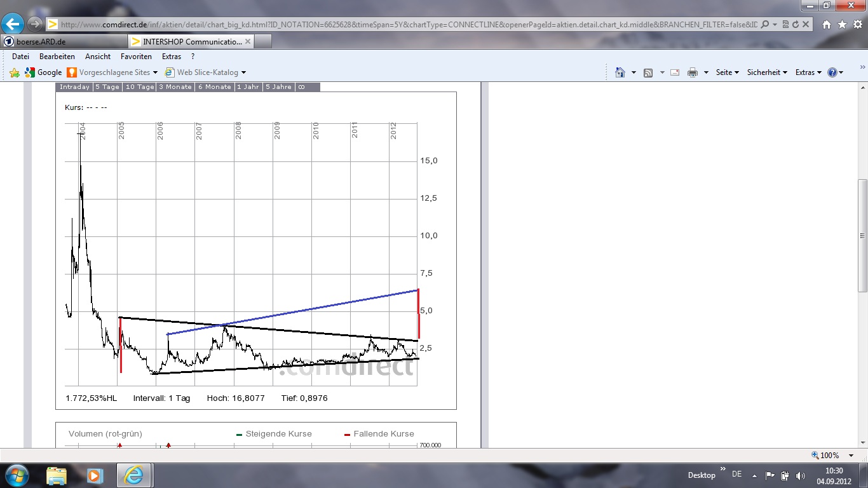Click the URL address bar field
Image resolution: width=868 pixels, height=488 pixels.
tap(407, 24)
